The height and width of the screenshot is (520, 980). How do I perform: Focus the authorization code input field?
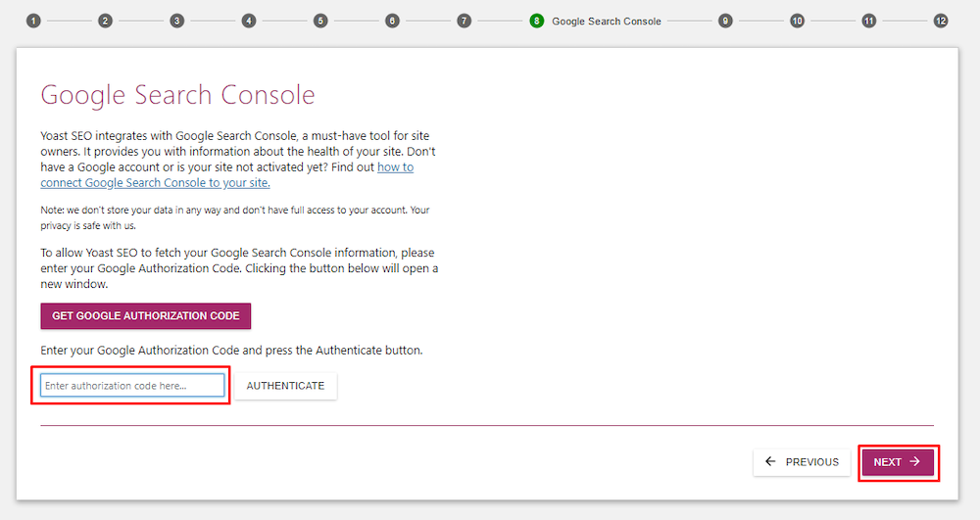click(132, 386)
